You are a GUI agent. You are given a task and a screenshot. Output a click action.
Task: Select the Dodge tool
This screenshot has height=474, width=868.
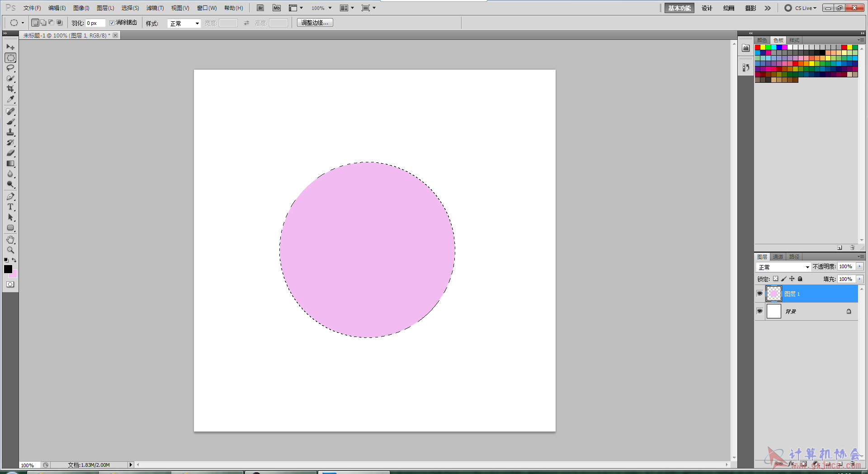pyautogui.click(x=10, y=184)
